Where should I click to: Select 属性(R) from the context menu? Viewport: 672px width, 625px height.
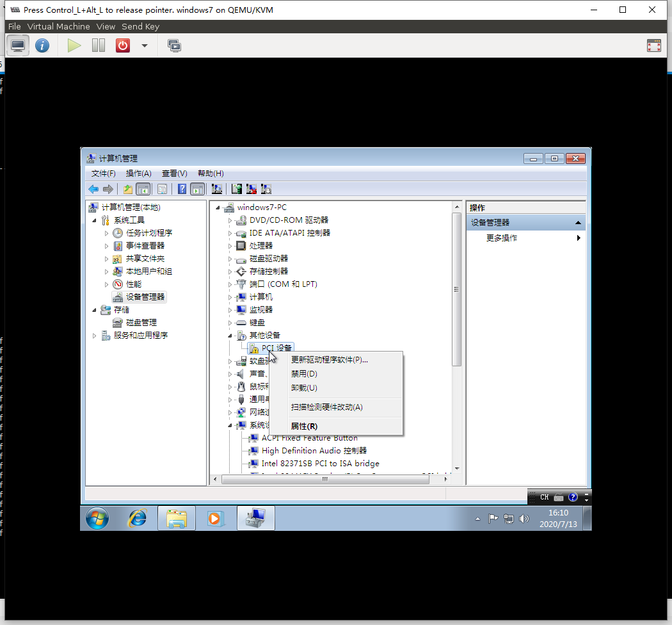coord(303,426)
